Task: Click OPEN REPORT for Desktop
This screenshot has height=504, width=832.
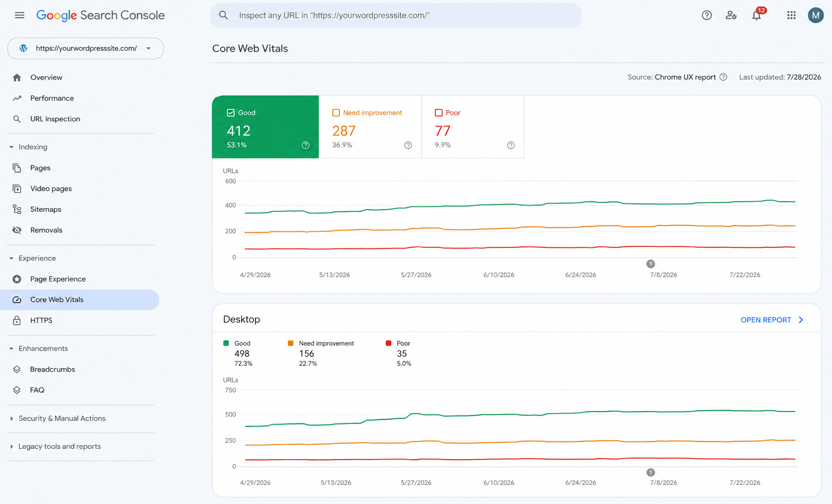Action: coord(766,320)
